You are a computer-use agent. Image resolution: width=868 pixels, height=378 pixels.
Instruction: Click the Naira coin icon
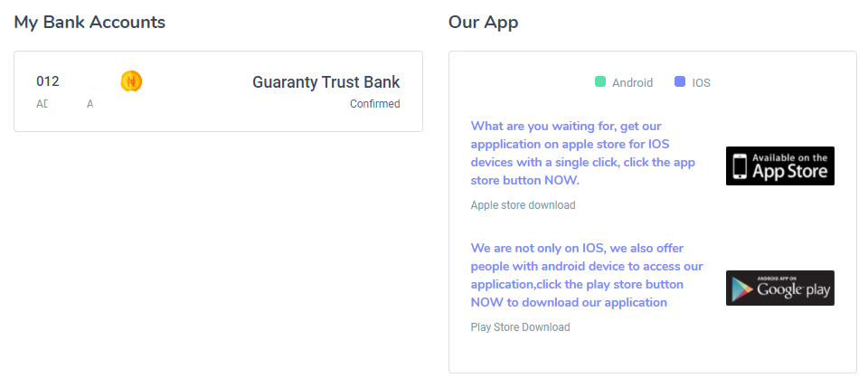pos(131,82)
